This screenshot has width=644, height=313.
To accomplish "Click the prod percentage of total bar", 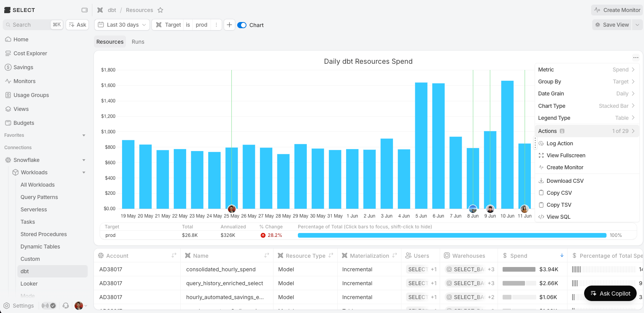I will tap(452, 235).
